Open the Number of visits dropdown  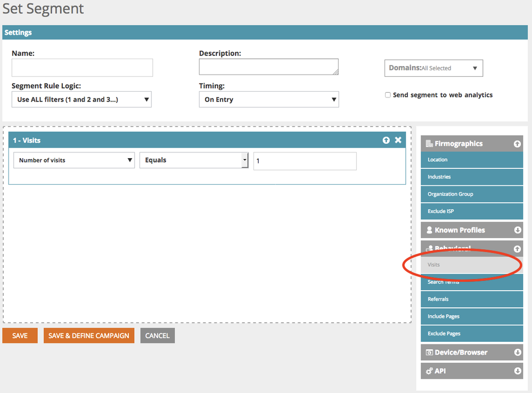tap(74, 160)
